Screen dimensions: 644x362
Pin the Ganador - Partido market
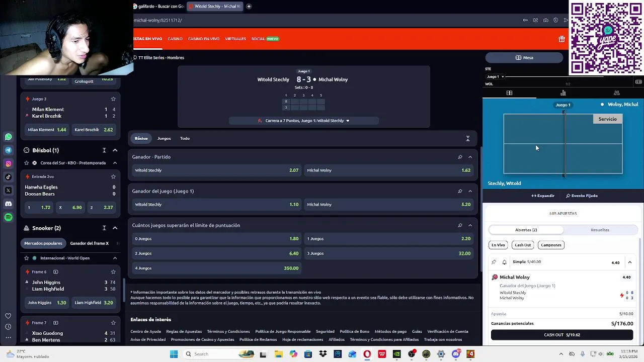click(x=460, y=157)
